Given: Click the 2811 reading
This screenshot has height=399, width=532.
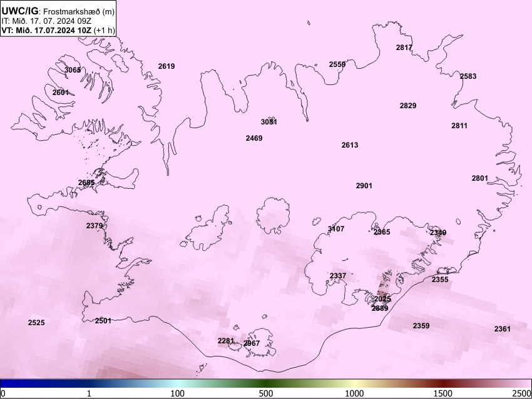Looking at the screenshot, I should click(459, 126).
